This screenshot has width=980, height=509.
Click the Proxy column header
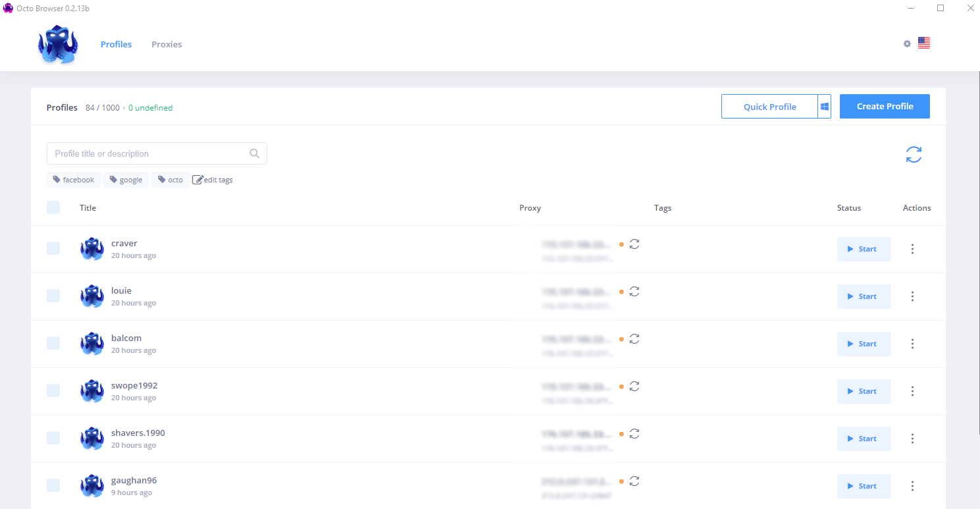tap(530, 207)
